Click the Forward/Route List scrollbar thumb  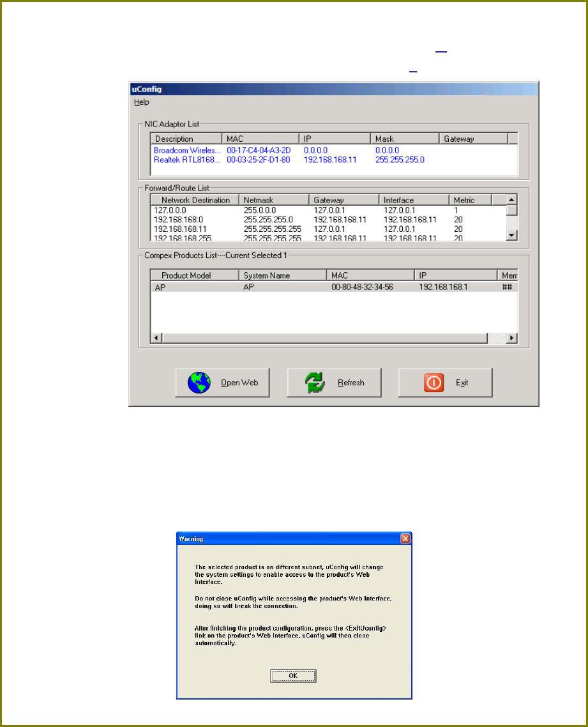click(x=511, y=210)
